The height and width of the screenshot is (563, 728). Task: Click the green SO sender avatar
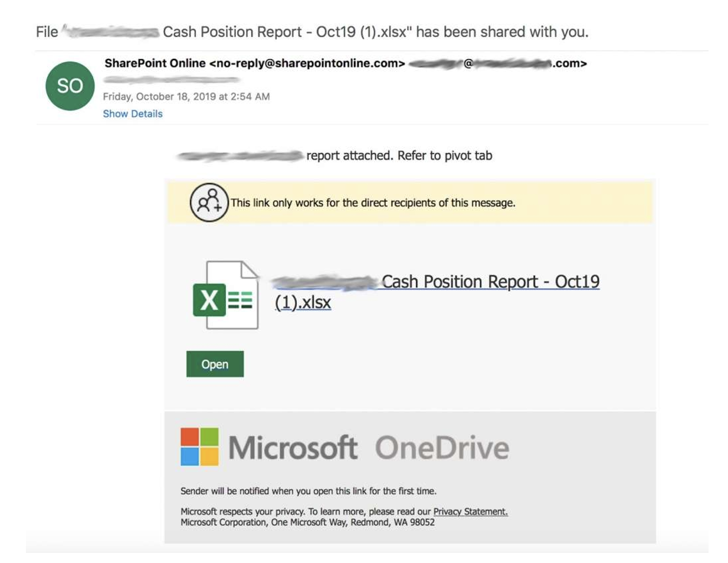click(x=70, y=86)
